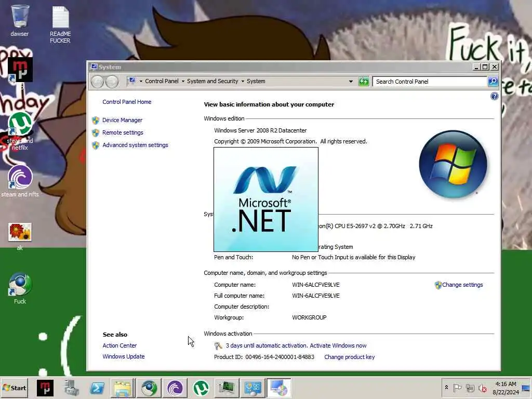
Task: Click the network tray icon
Action: (x=470, y=388)
